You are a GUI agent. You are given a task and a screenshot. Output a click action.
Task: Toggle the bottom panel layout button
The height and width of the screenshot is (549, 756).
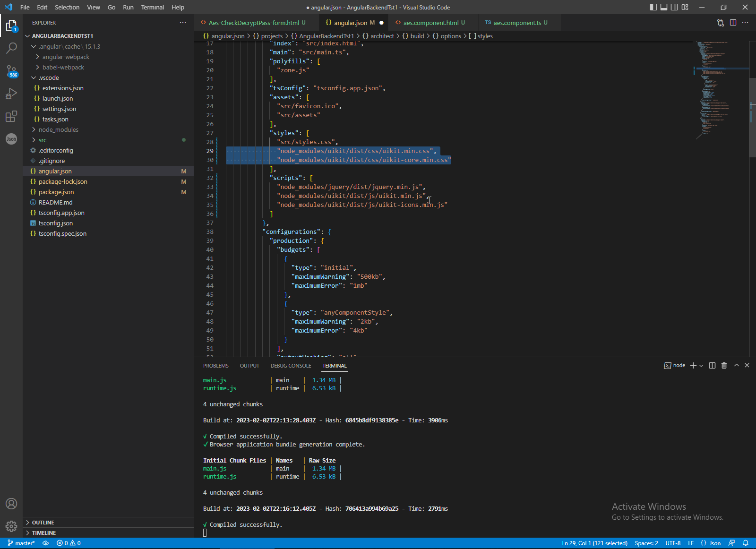click(x=663, y=7)
